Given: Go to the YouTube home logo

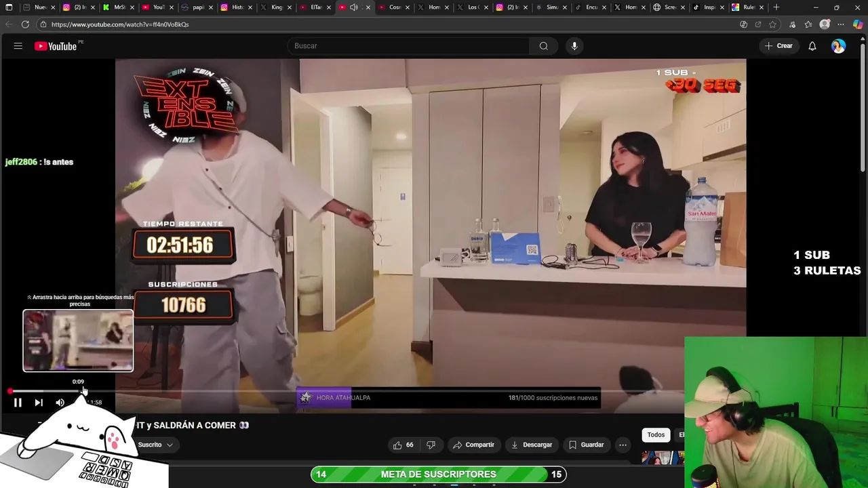Looking at the screenshot, I should coord(56,46).
